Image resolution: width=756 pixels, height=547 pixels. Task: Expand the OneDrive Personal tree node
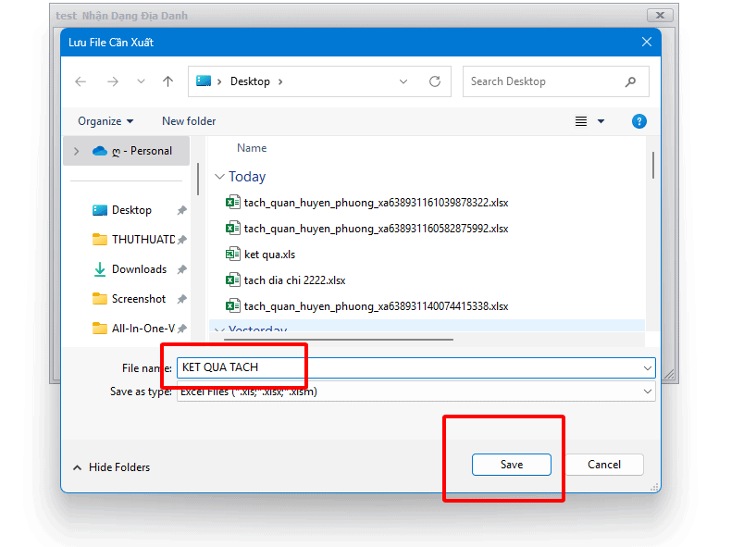[x=76, y=151]
